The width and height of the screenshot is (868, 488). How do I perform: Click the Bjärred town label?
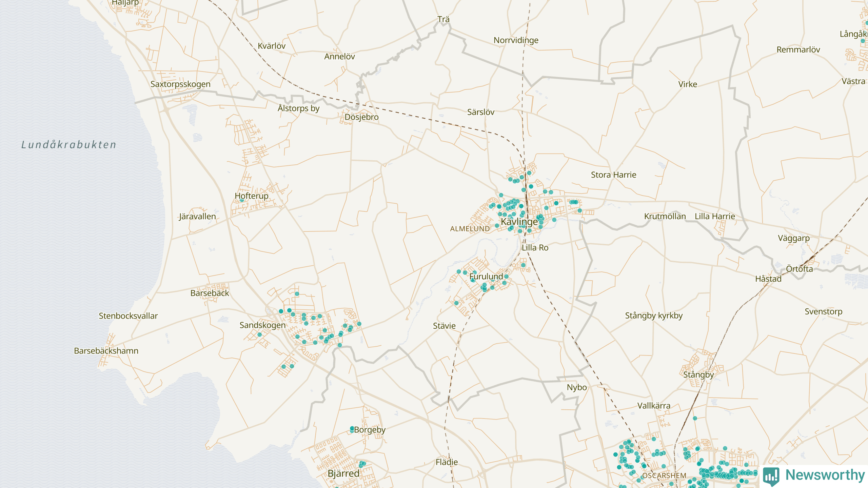coord(343,473)
